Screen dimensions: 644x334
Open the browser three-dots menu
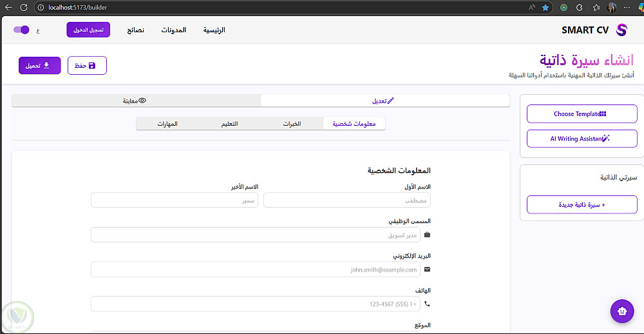(627, 7)
